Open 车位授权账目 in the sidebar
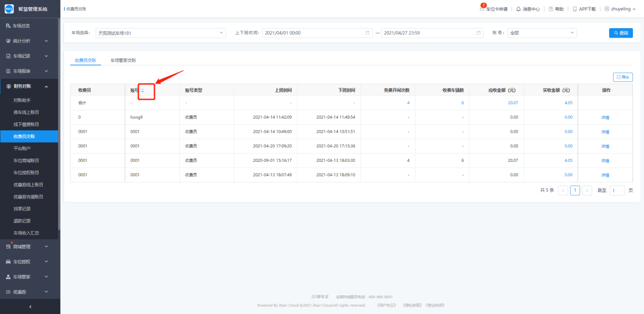The image size is (644, 314). point(26,172)
